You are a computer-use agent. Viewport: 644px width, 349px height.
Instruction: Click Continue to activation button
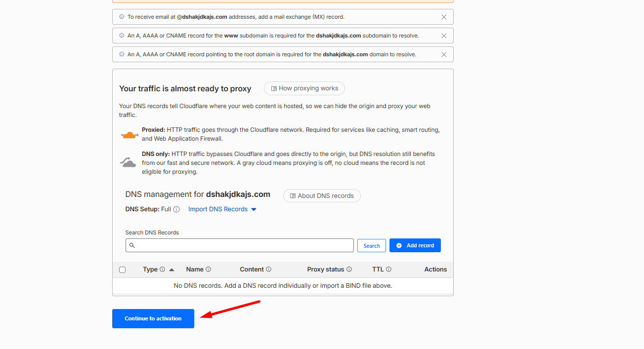pyautogui.click(x=153, y=318)
